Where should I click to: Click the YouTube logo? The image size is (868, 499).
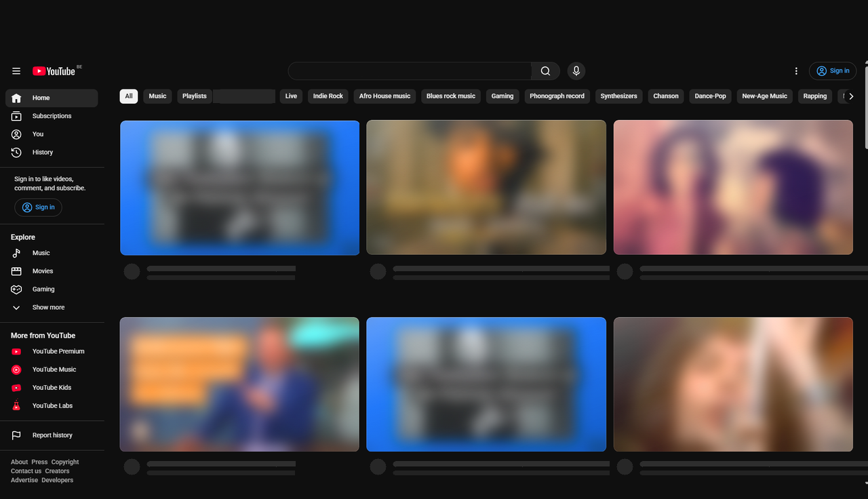pyautogui.click(x=54, y=71)
